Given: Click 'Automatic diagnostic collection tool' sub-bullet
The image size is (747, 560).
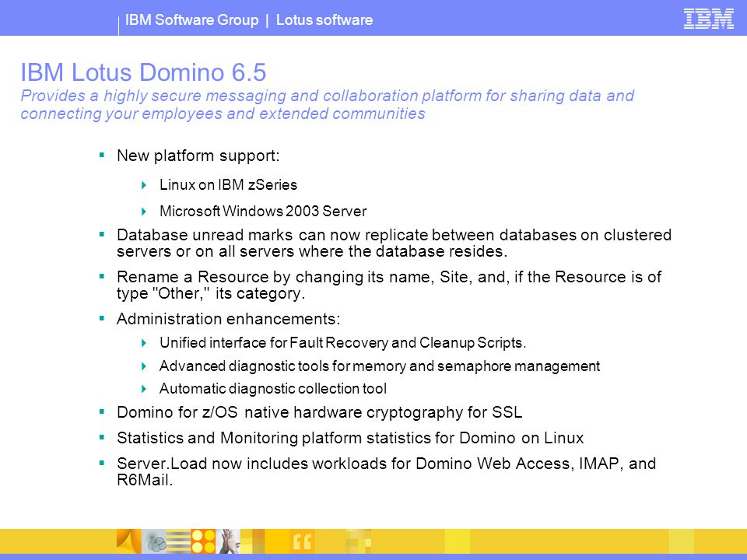Looking at the screenshot, I should pyautogui.click(x=273, y=389).
